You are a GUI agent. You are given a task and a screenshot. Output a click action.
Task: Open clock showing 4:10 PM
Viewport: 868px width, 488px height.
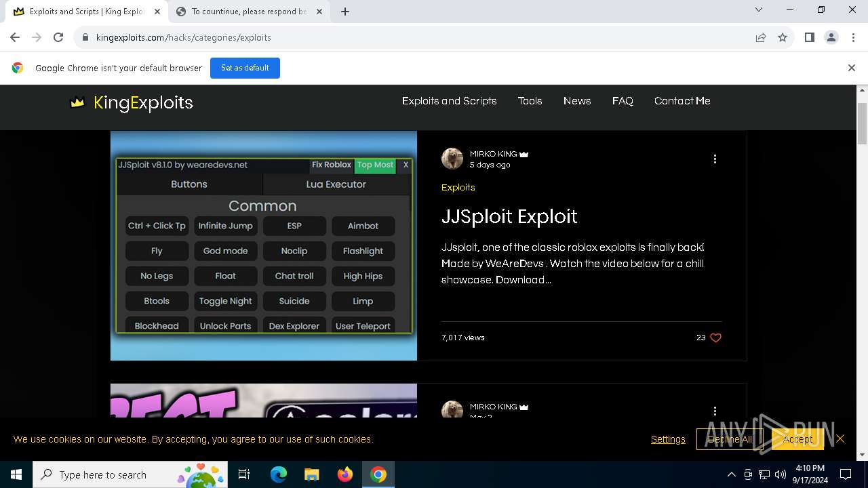(810, 474)
